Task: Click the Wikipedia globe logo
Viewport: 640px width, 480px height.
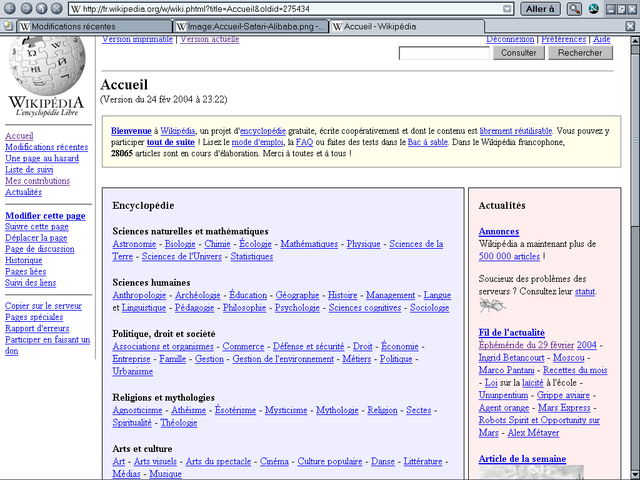Action: [47, 65]
